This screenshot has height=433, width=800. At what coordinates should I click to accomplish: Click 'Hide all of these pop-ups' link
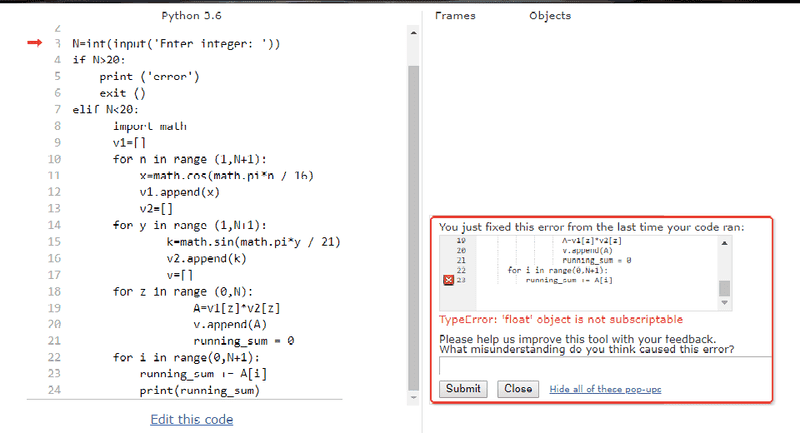[x=605, y=389]
